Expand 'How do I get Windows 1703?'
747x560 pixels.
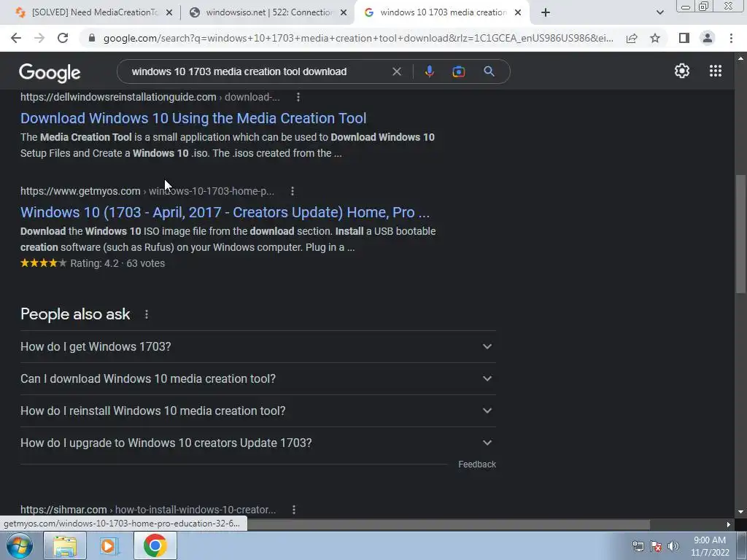(258, 346)
